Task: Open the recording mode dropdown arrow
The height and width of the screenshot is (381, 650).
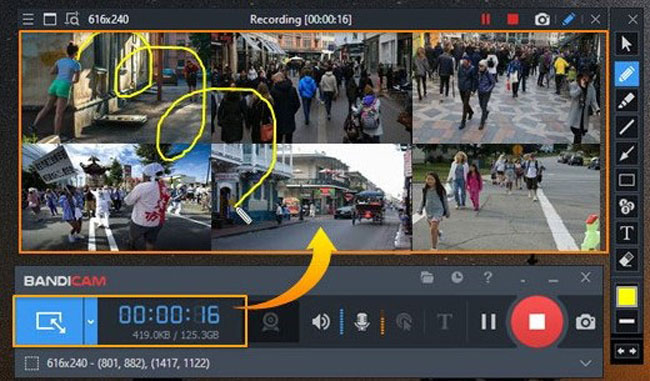Action: pos(90,321)
